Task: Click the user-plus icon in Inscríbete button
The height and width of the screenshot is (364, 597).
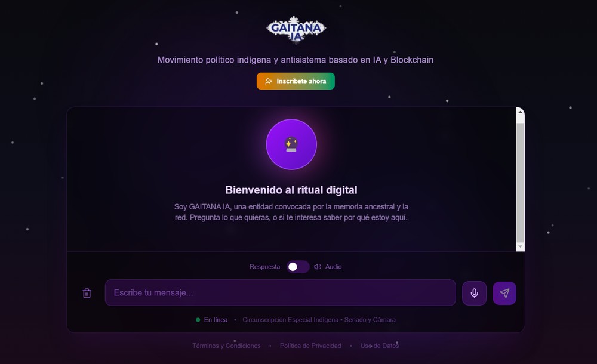Action: [269, 81]
